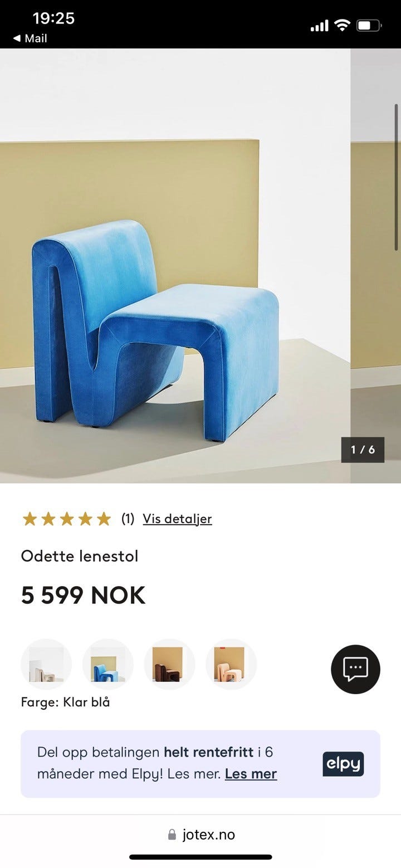Follow the Les mer Elpy link
Screen dimensions: 401x868
[x=251, y=774]
